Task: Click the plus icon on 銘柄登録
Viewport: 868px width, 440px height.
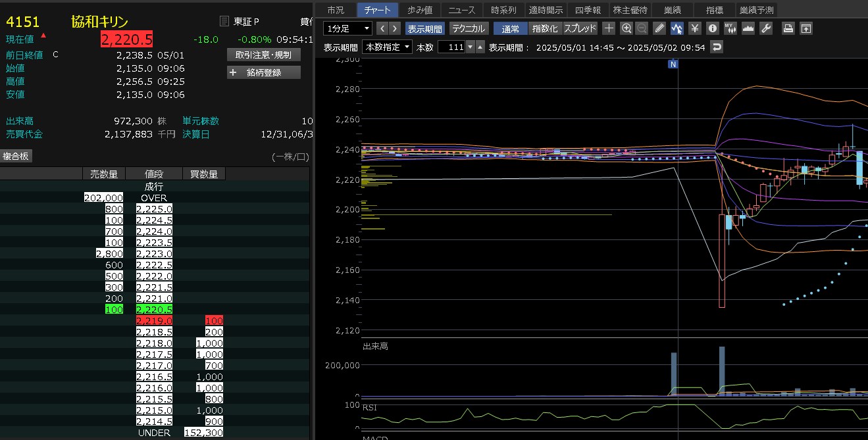Action: point(233,72)
